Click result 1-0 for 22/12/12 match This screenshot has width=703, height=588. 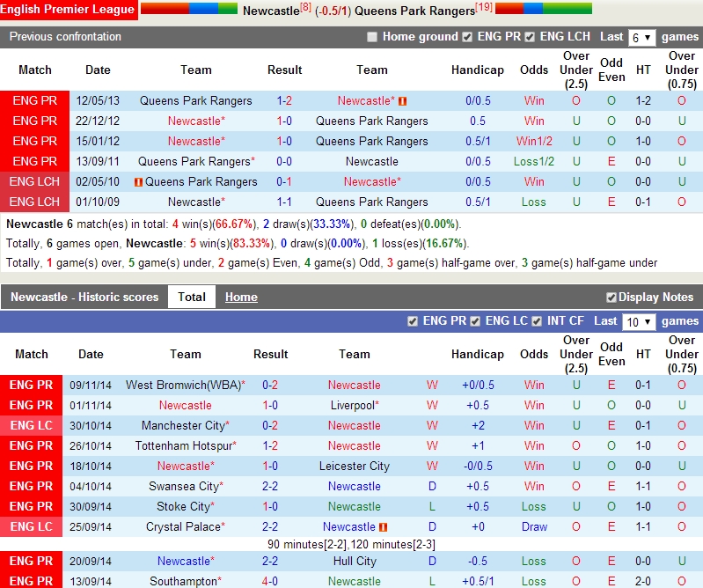pos(284,121)
